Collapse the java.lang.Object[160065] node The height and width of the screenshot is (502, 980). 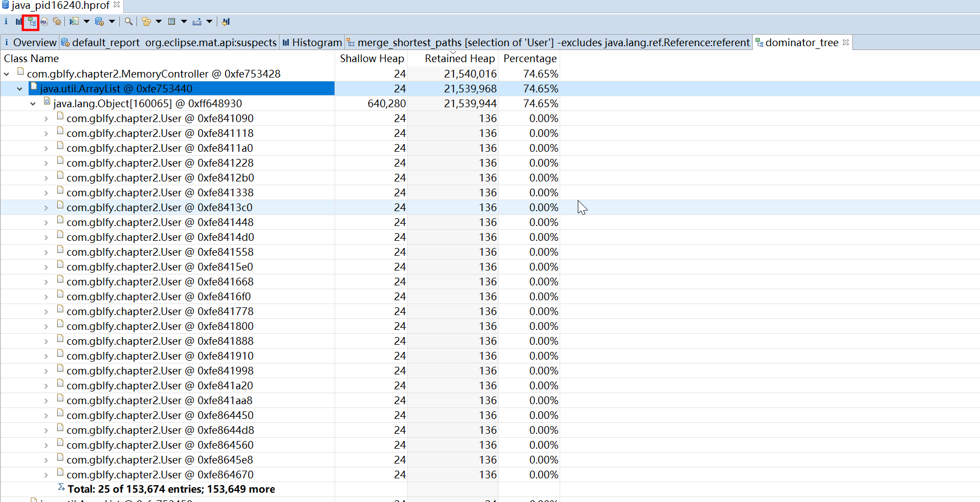click(x=33, y=103)
